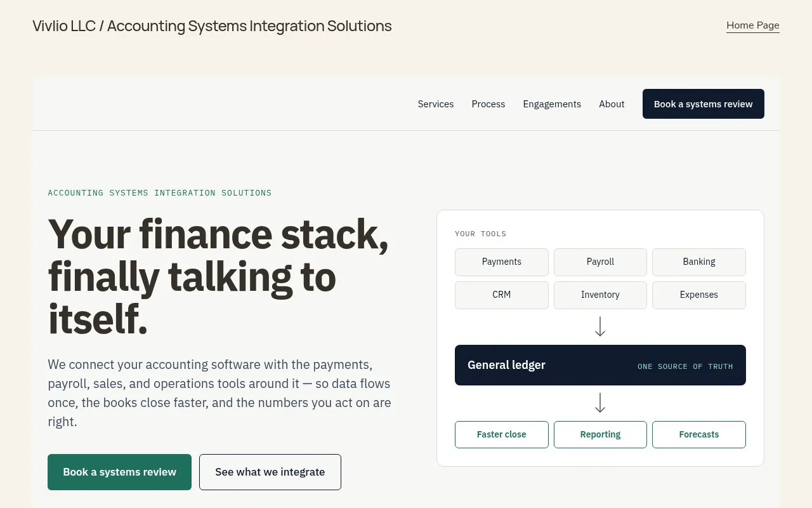Screen dimensions: 812x508
Task: Open the Home Page link
Action: point(752,25)
